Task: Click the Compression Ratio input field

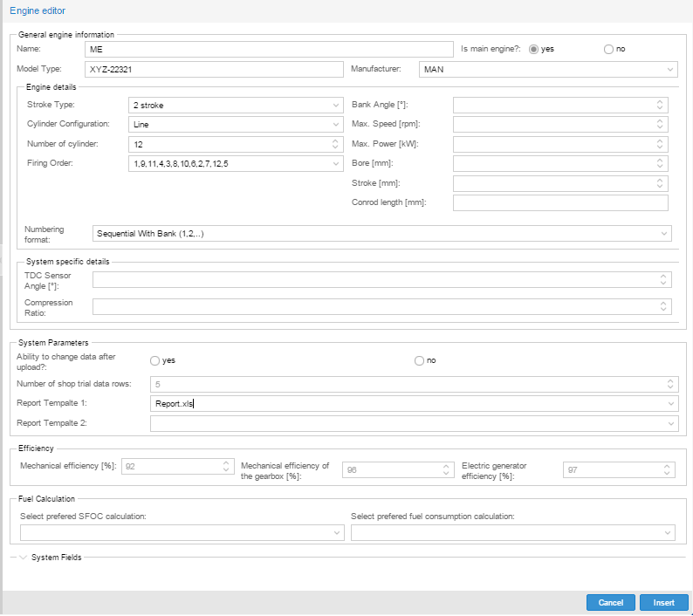Action: click(x=382, y=306)
